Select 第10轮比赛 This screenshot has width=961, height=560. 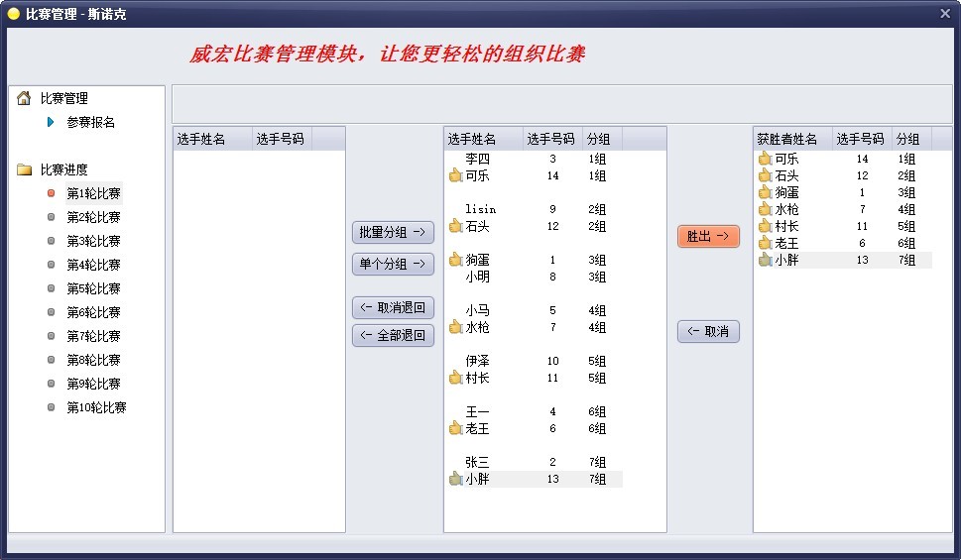coord(96,407)
